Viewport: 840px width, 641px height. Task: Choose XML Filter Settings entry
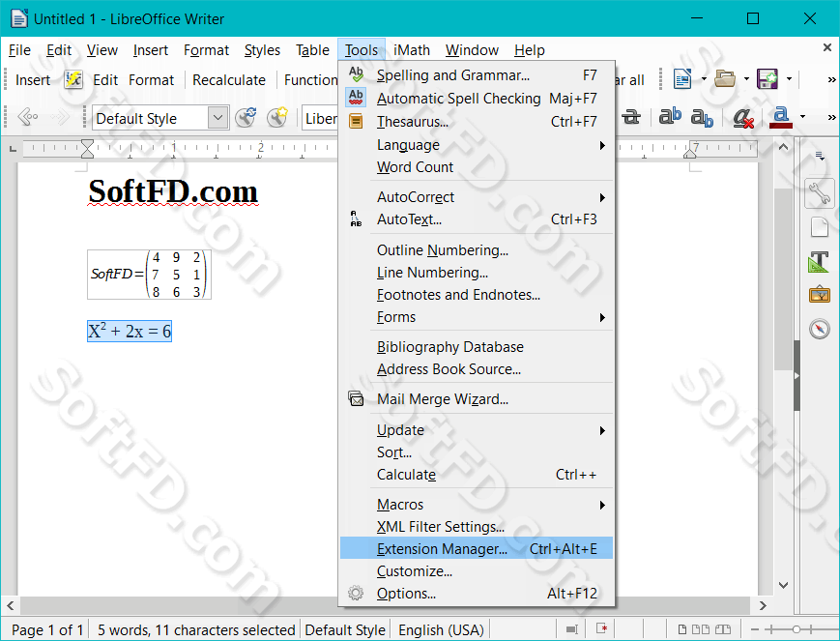click(x=476, y=527)
